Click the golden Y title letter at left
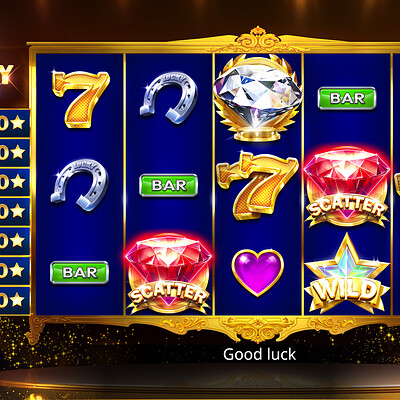400x400 pixels. [6, 75]
